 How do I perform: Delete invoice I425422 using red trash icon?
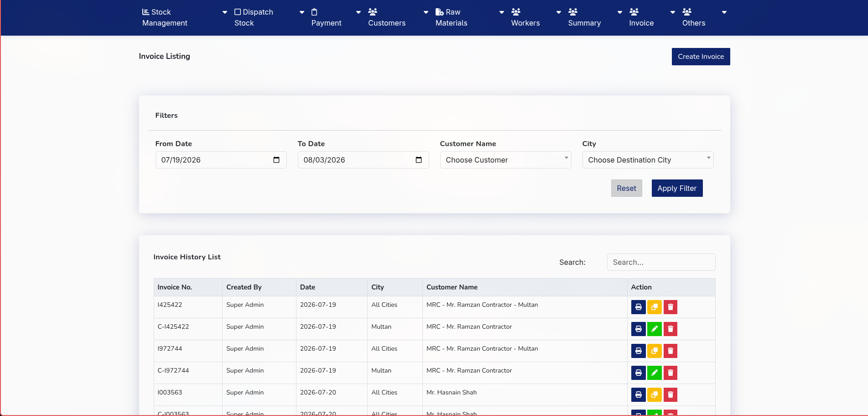point(670,307)
